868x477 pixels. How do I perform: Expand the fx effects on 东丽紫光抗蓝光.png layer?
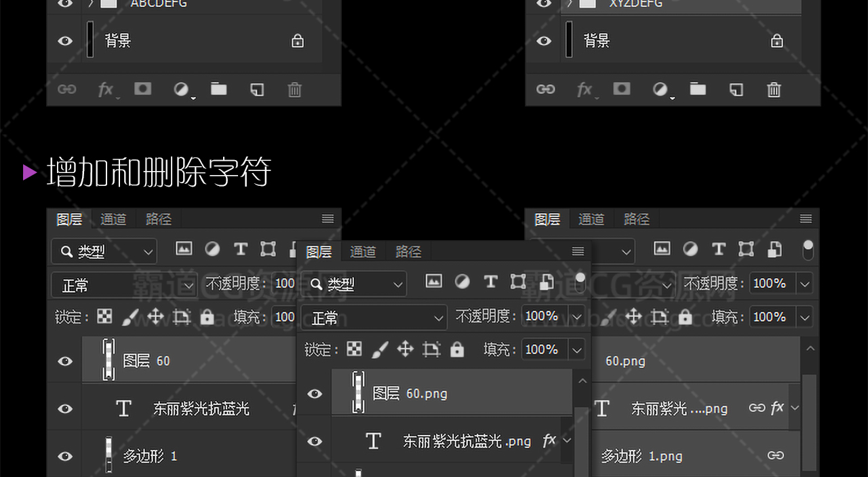point(567,440)
